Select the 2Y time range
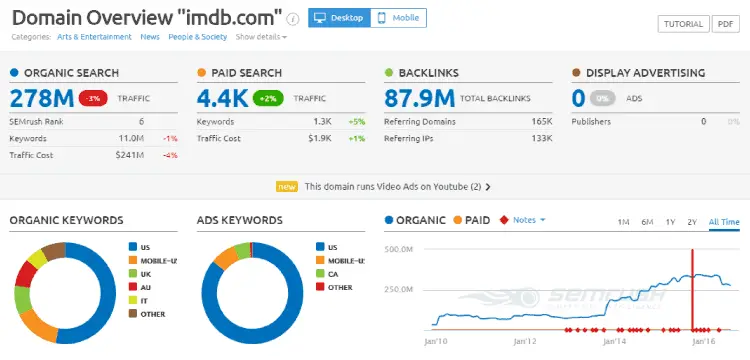750x360 pixels. 692,222
